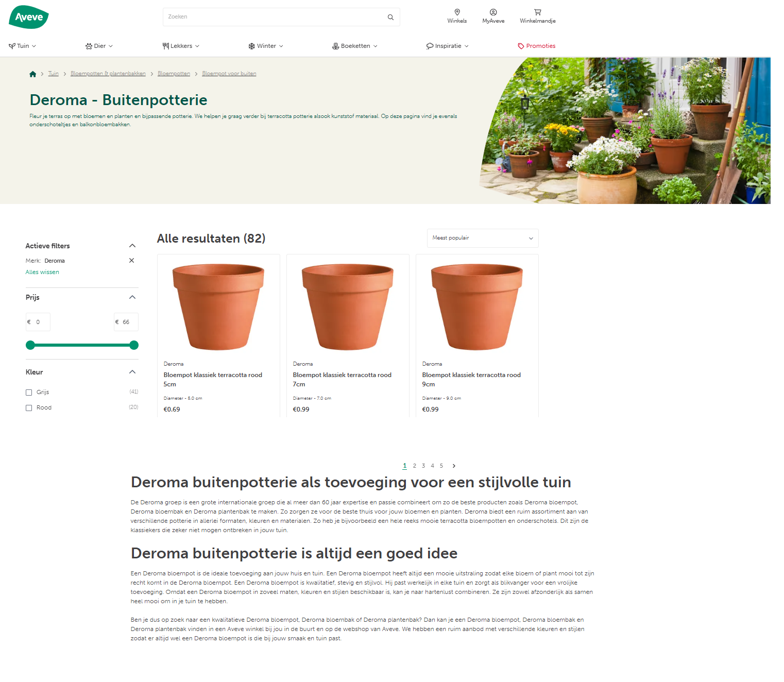Click the paw icon next to Dier
This screenshot has width=784, height=682.
[x=89, y=45]
